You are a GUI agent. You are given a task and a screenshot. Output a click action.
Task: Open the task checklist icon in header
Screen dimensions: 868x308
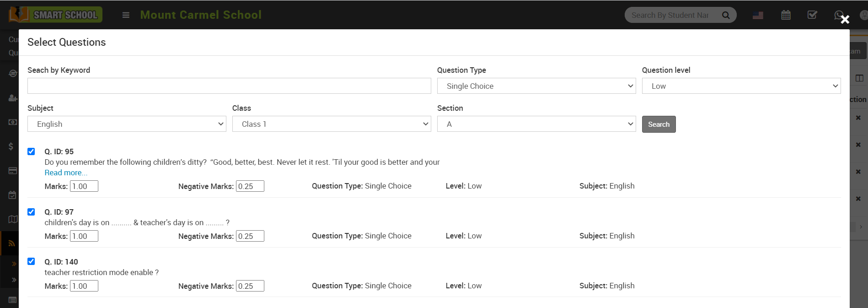(812, 15)
